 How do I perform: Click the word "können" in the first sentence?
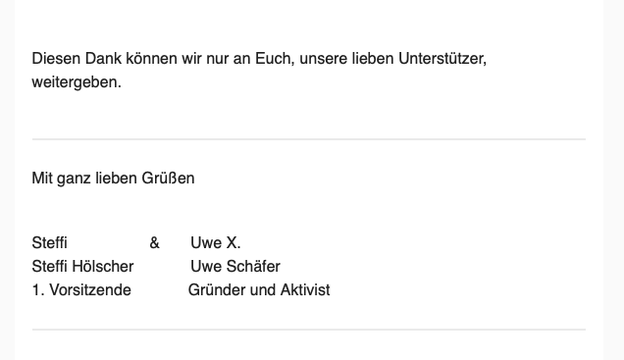click(152, 58)
